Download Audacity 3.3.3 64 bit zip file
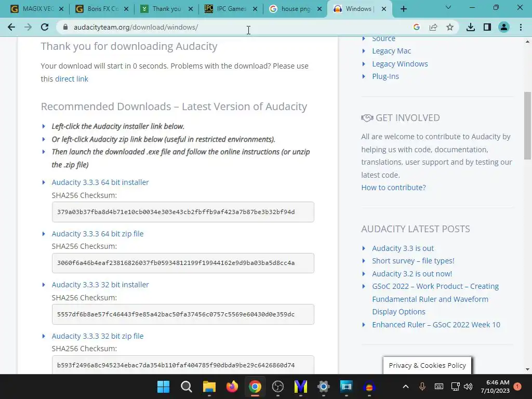 point(97,234)
